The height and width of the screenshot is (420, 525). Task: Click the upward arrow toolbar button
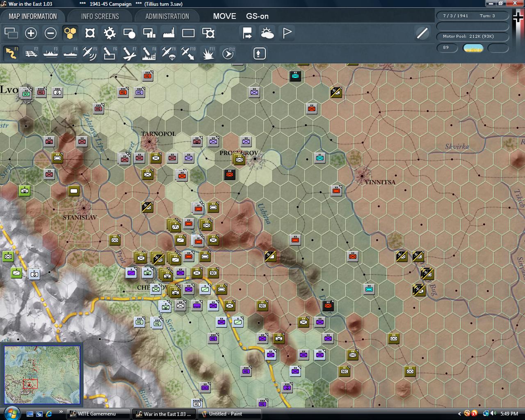260,53
